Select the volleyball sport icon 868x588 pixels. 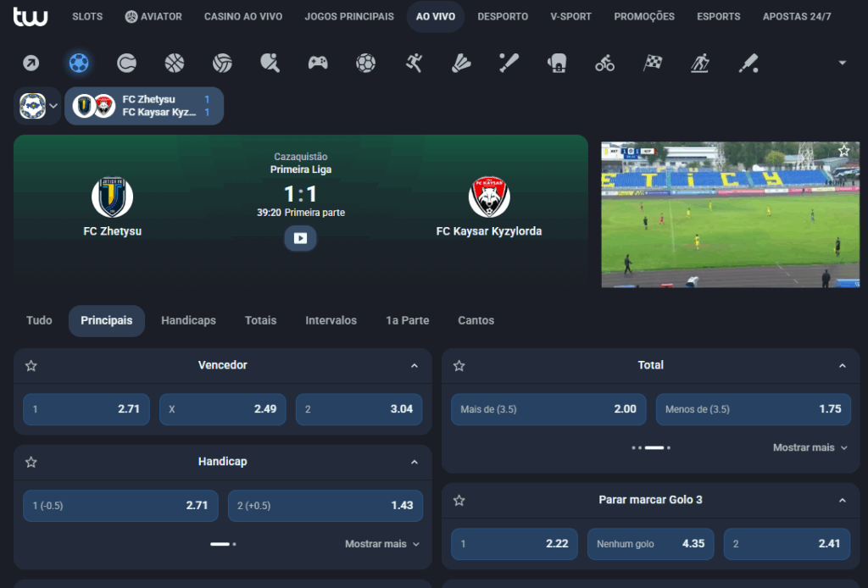click(x=223, y=63)
